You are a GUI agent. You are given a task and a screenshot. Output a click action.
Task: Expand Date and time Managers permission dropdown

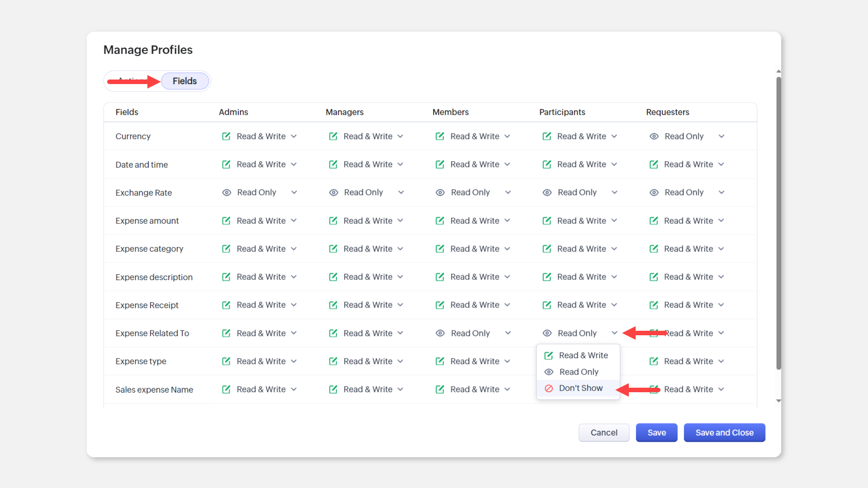pos(401,164)
